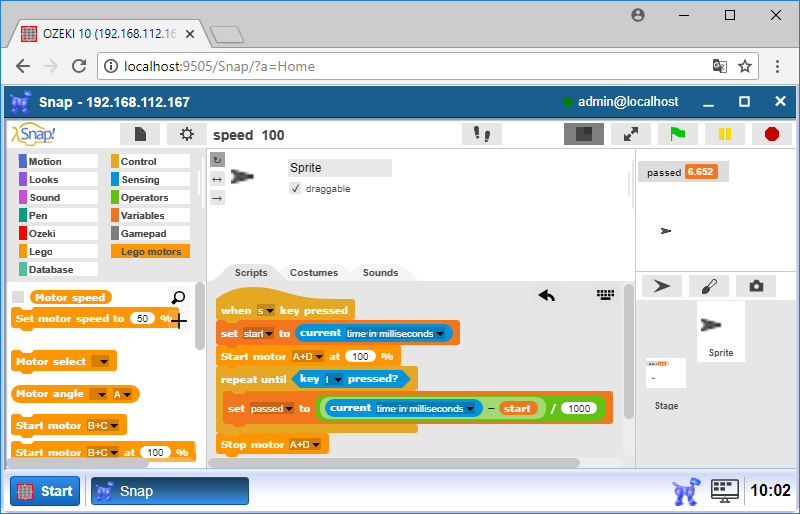Open A+D dropdown in Start motor block
The image size is (800, 514).
tap(308, 356)
